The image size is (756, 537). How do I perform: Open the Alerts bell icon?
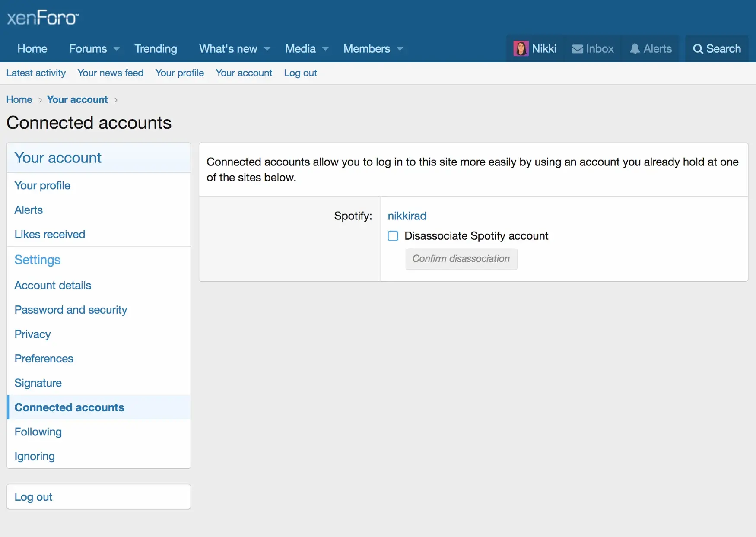(635, 49)
